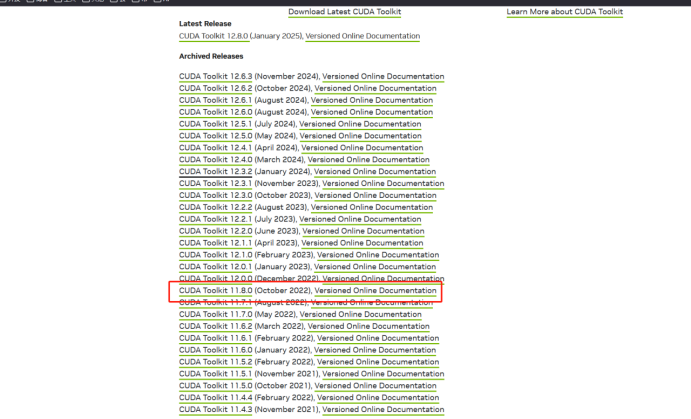
Task: Open Versioned Online Documentation for 12.5.0
Action: pos(360,136)
